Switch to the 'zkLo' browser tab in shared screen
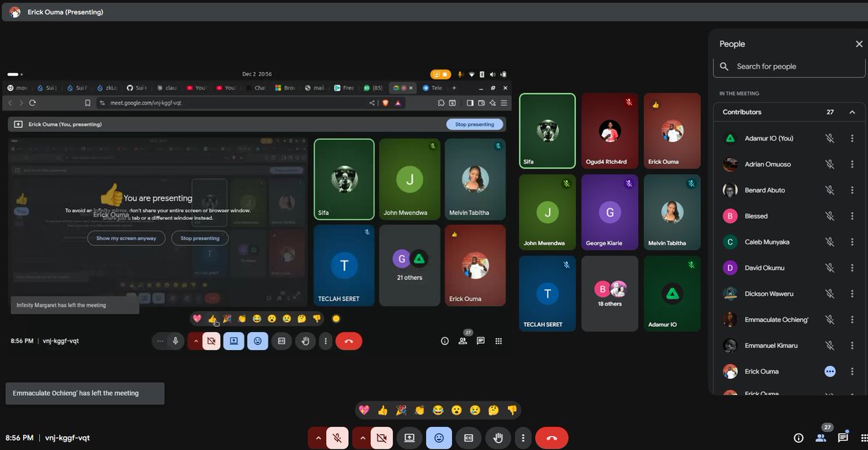Screen dimensions: 868x450 click(106, 88)
